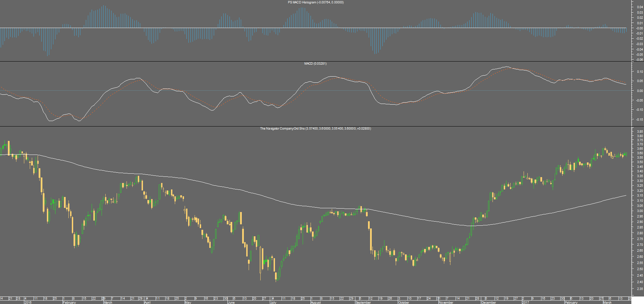Select the 2017 year label on the date axis
The image size is (644, 304).
click(x=526, y=302)
